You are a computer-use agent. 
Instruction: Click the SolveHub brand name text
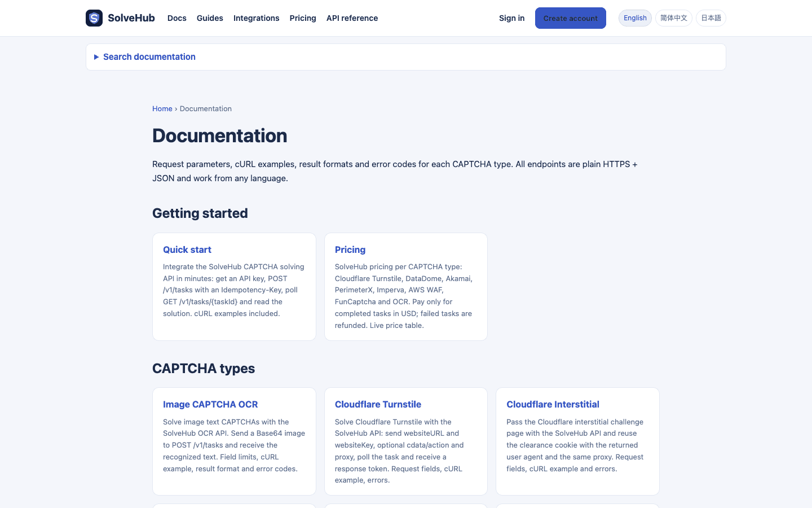pos(131,18)
